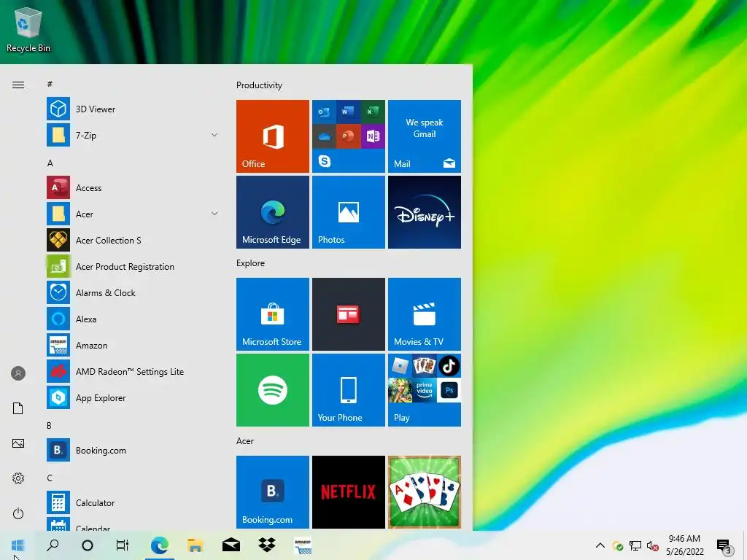Open the Microsoft Store tile
The width and height of the screenshot is (747, 560).
pos(273,314)
